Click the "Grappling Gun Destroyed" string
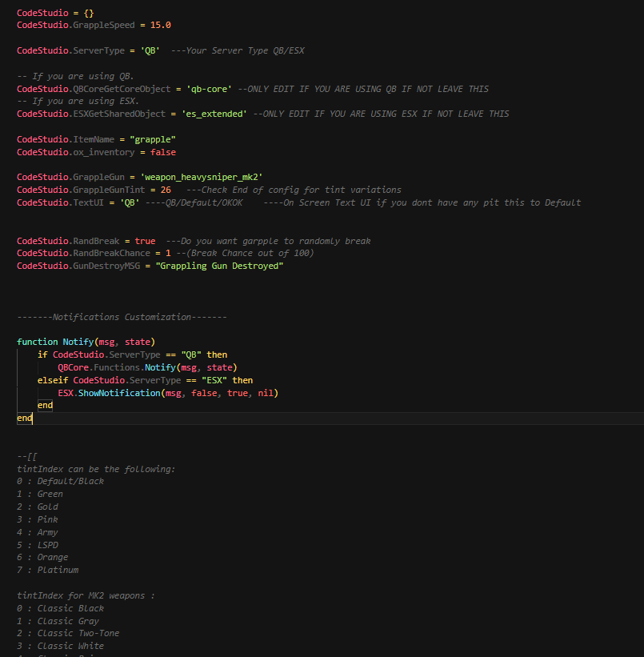Image resolution: width=644 pixels, height=657 pixels. click(219, 266)
